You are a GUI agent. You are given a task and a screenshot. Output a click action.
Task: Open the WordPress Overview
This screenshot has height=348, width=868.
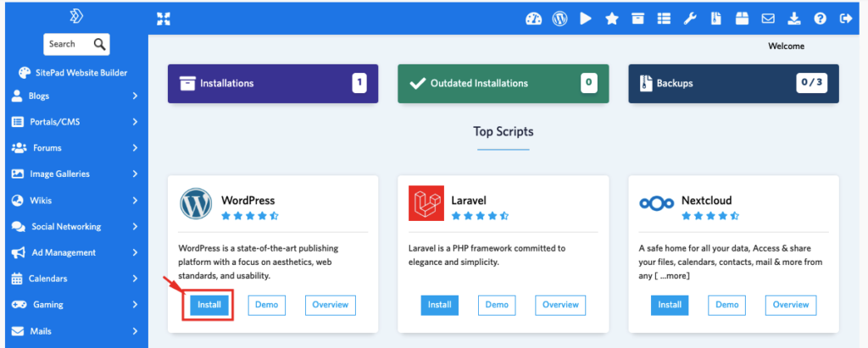(x=331, y=305)
